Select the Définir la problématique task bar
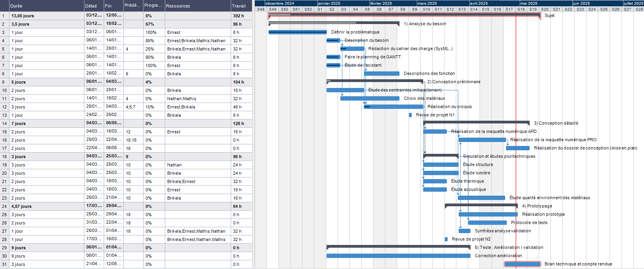644x269 pixels. tap(297, 32)
